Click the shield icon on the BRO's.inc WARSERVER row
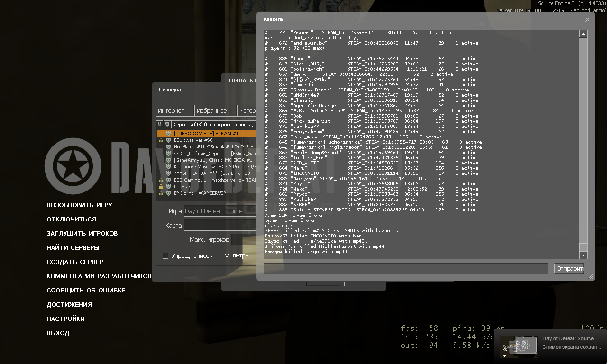This screenshot has height=364, width=607. (168, 193)
